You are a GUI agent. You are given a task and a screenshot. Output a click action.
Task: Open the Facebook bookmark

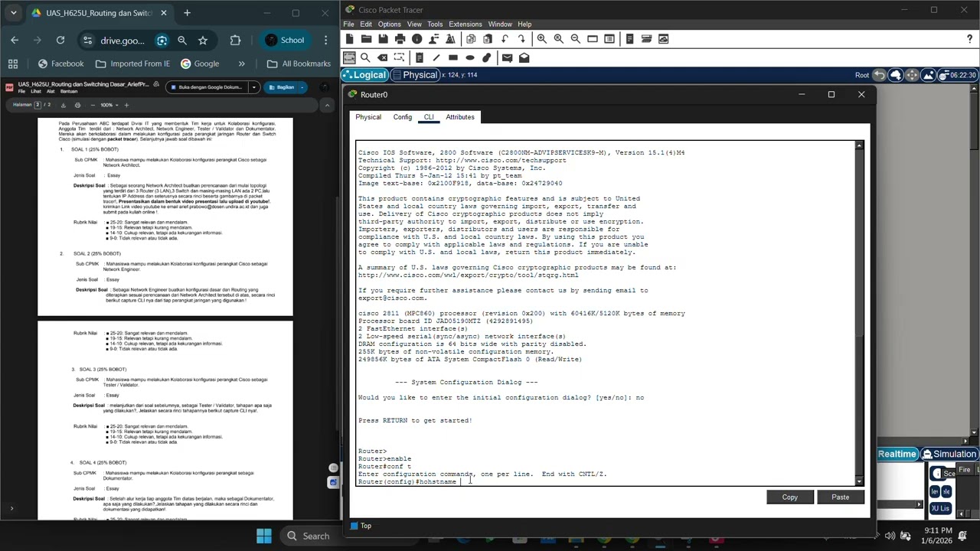coord(60,64)
